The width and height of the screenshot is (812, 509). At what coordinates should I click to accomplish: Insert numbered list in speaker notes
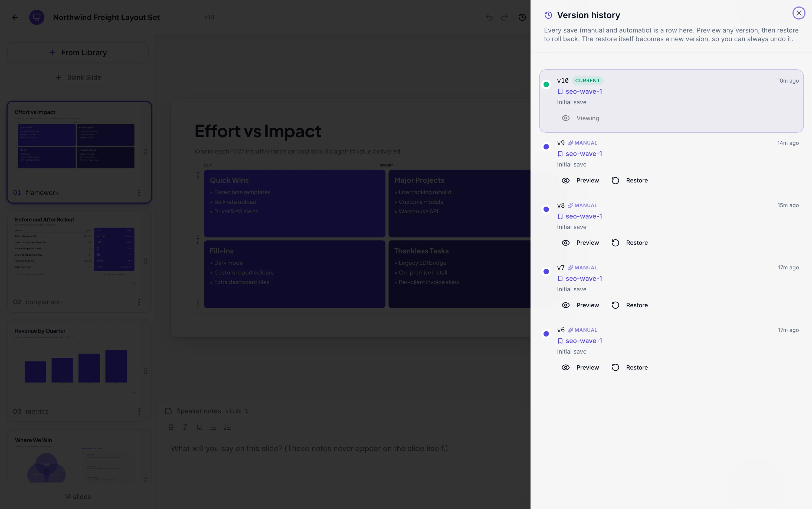click(x=227, y=427)
